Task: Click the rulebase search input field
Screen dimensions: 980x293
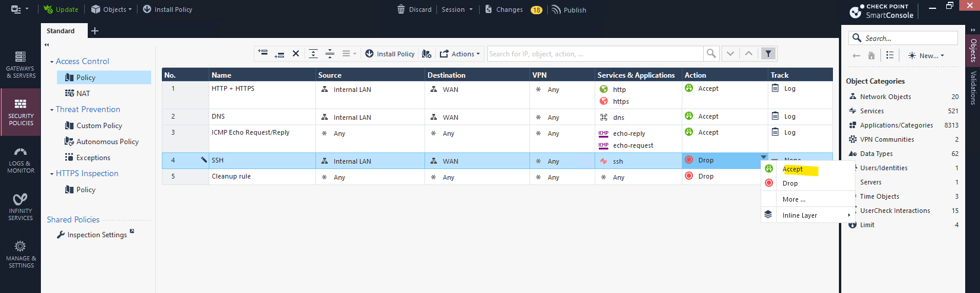Action: pos(595,53)
